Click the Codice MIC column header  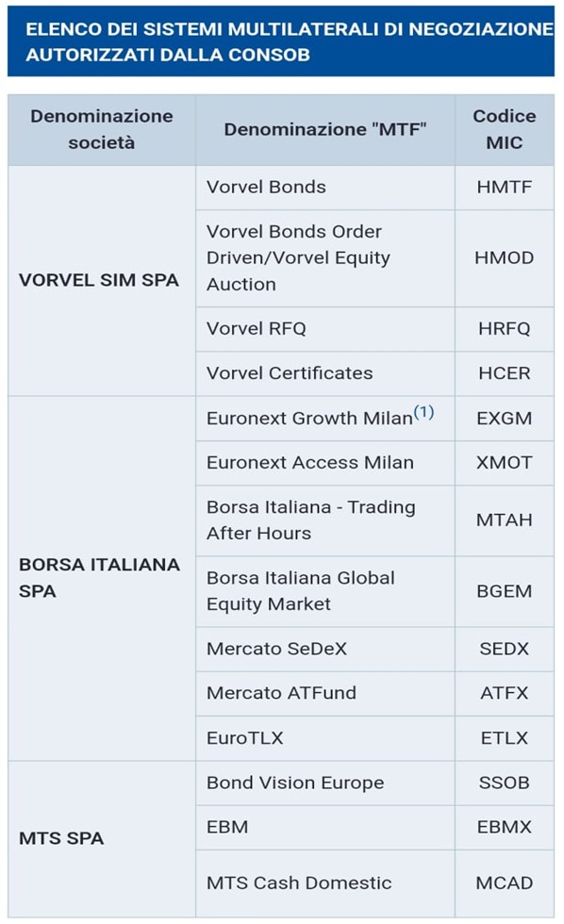(x=505, y=130)
